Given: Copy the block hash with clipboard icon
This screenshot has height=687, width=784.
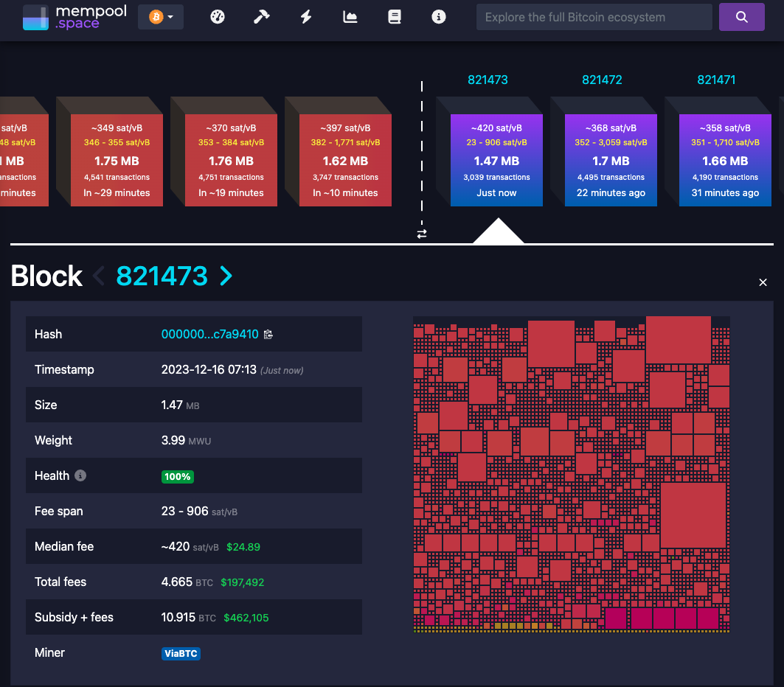Looking at the screenshot, I should click(268, 335).
